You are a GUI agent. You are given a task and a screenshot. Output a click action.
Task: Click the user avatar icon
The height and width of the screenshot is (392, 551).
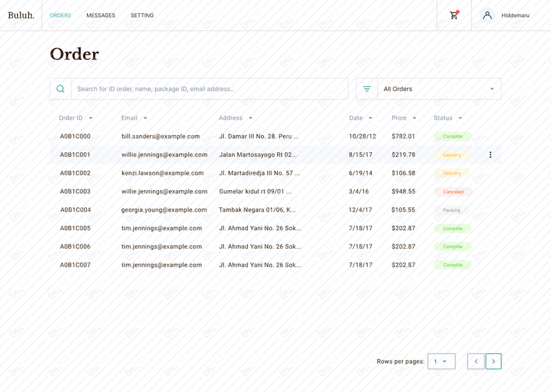(487, 15)
